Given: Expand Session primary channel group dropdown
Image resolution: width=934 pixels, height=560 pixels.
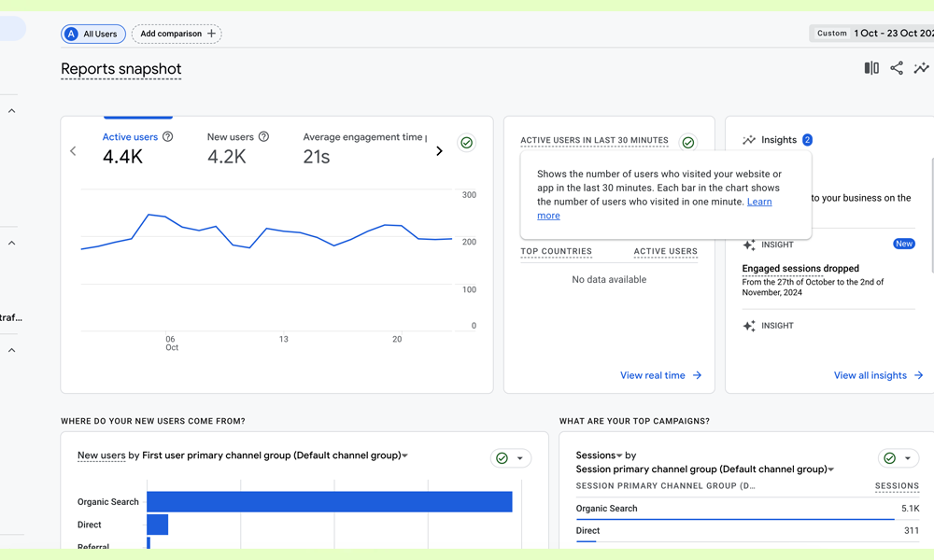Looking at the screenshot, I should [831, 469].
